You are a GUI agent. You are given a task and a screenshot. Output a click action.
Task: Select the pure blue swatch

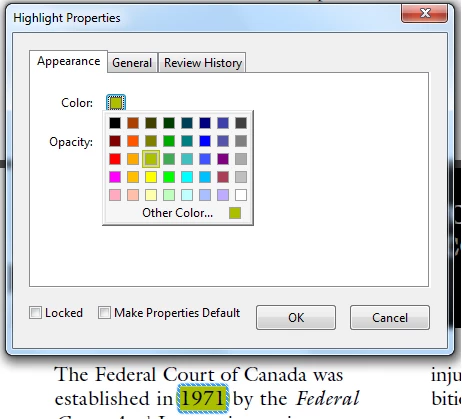point(205,141)
